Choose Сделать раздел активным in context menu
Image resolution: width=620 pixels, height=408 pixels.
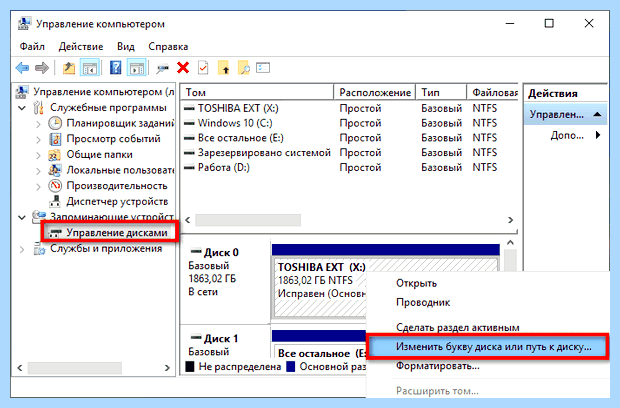pos(458,327)
